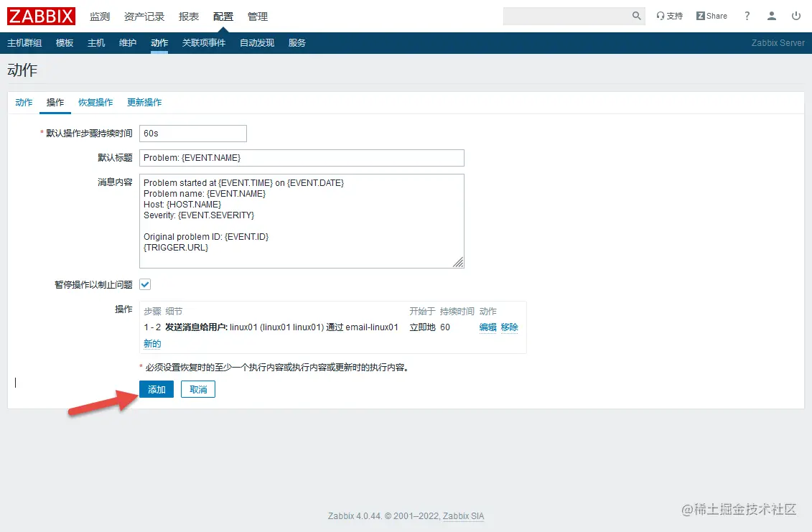The width and height of the screenshot is (812, 532).
Task: Go to 维护 submenu
Action: click(x=127, y=43)
